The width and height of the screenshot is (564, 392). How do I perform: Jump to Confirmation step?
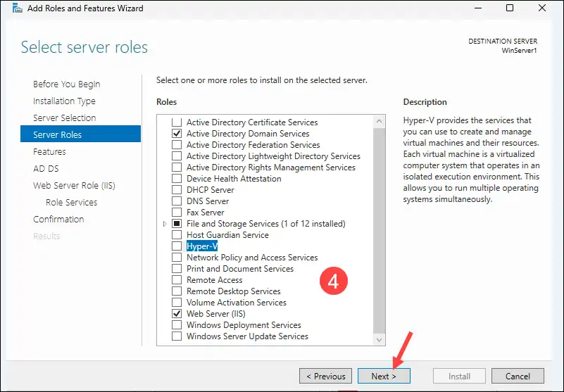point(58,219)
